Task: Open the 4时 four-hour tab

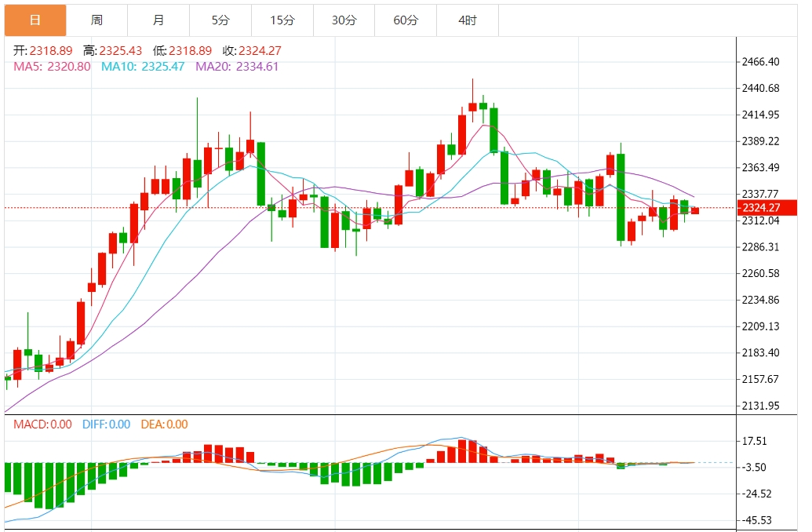Action: pos(468,20)
